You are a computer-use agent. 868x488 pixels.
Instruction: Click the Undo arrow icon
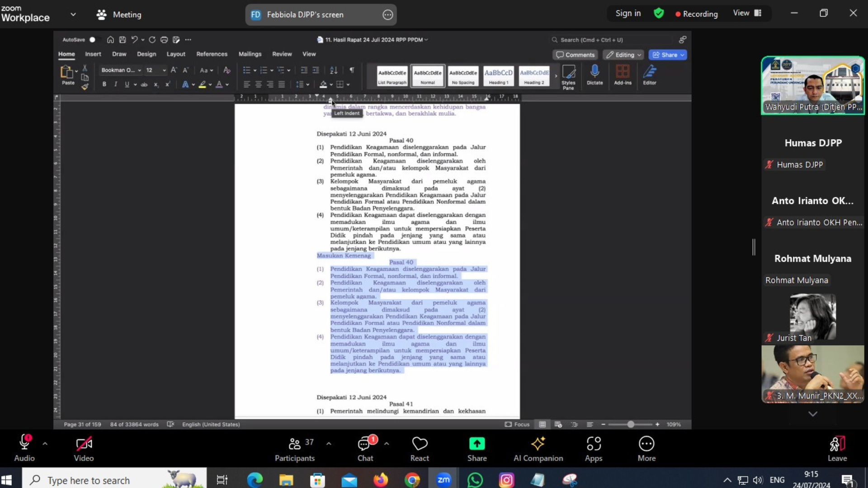click(x=134, y=40)
